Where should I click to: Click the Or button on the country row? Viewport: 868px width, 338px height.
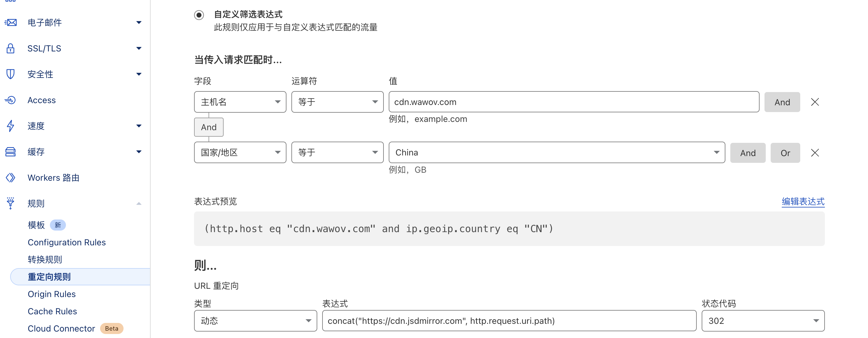point(785,153)
